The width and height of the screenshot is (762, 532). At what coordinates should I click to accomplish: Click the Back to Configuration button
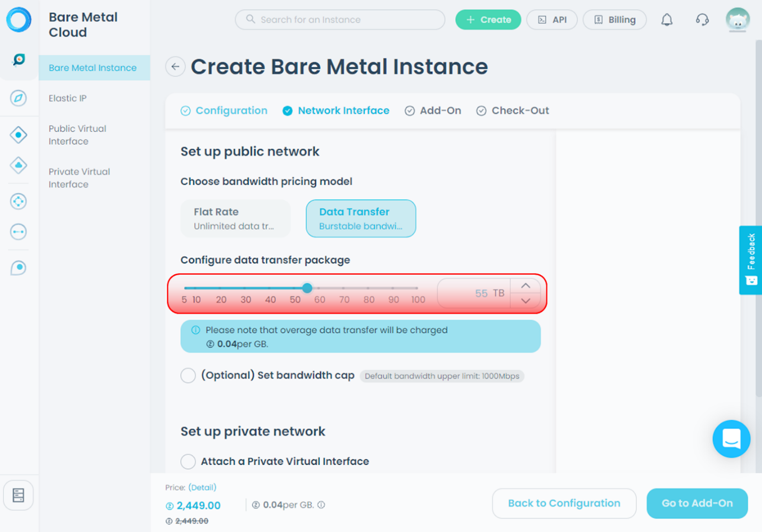(564, 503)
